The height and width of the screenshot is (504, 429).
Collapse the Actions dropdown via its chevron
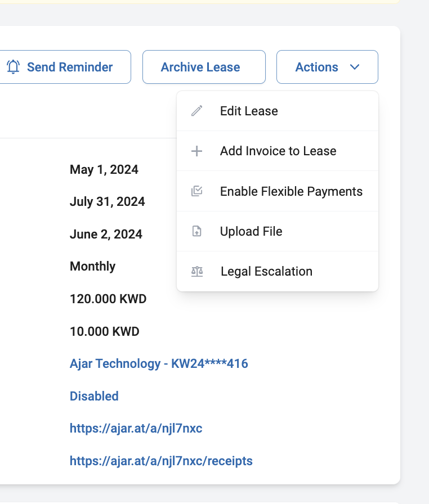pos(354,67)
